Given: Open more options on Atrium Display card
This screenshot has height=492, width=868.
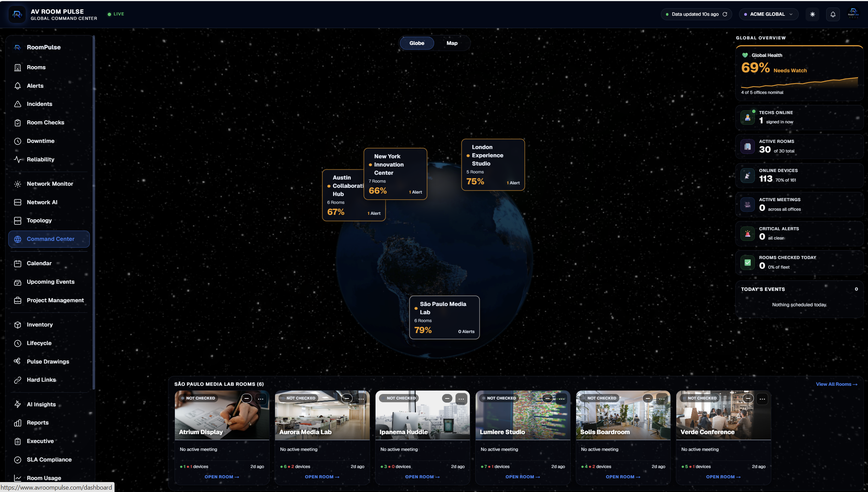Looking at the screenshot, I should (x=261, y=399).
